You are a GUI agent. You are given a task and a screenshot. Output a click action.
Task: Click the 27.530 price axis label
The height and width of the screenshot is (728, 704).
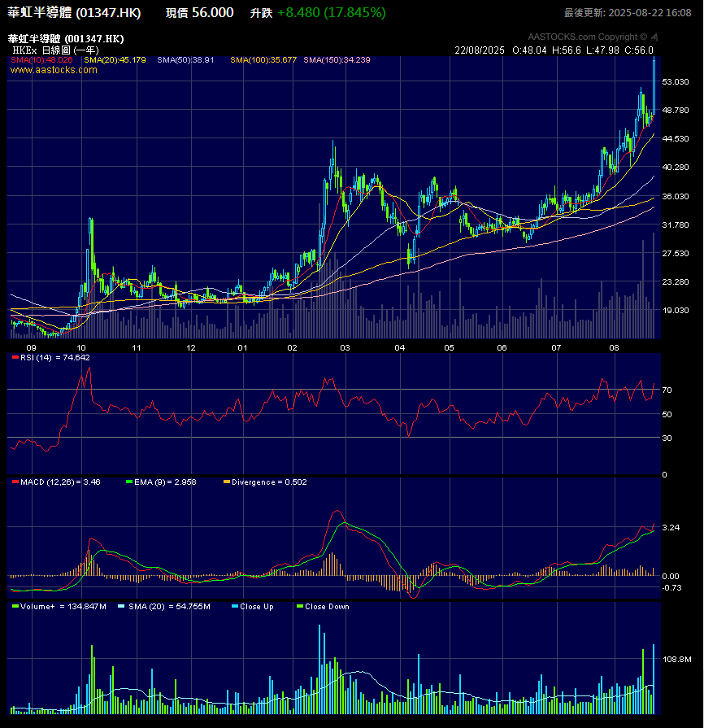click(x=676, y=254)
